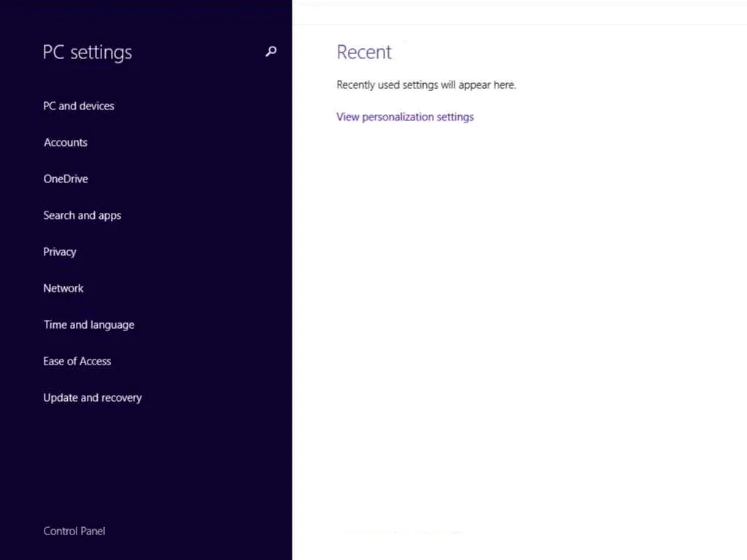This screenshot has width=747, height=560.
Task: Click the Recent heading
Action: point(364,52)
